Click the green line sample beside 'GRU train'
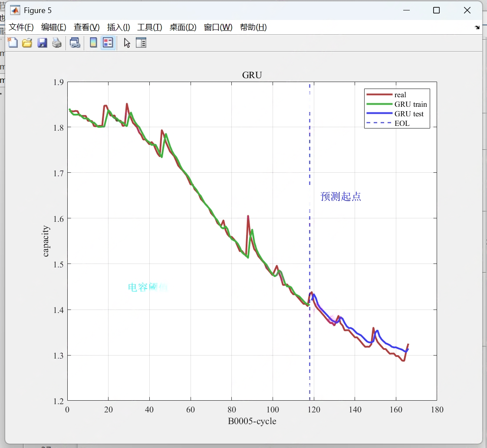The width and height of the screenshot is (487, 448). coord(379,104)
